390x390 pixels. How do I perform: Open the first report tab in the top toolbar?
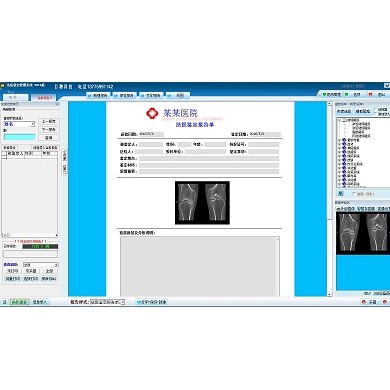click(x=97, y=96)
